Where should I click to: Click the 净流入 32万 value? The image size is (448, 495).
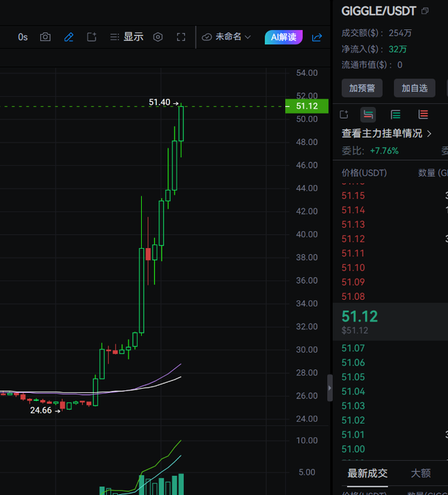coord(398,49)
